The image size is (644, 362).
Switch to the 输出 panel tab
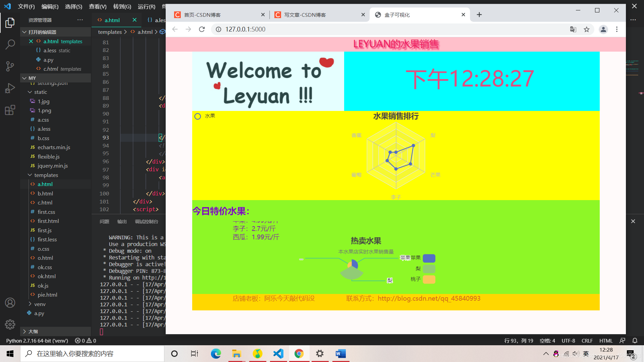coord(122,221)
